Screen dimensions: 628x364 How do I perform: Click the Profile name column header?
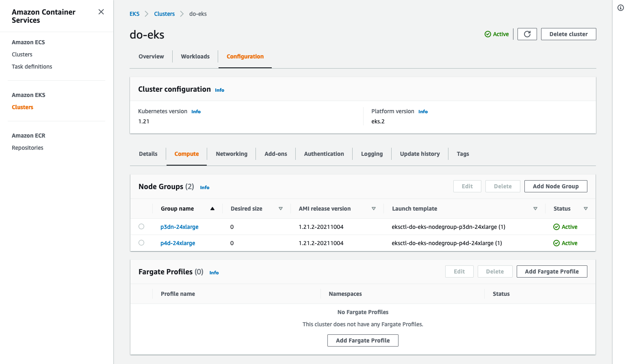tap(178, 294)
